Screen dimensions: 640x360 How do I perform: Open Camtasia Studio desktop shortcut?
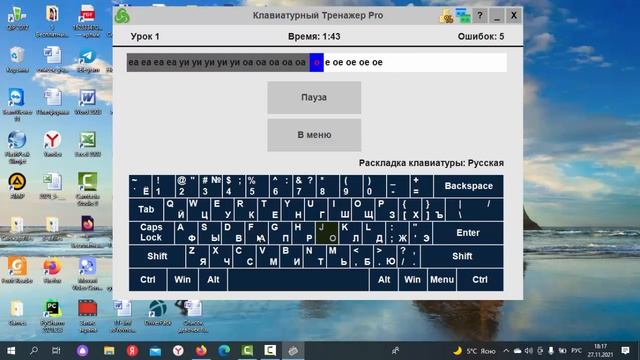(x=87, y=189)
